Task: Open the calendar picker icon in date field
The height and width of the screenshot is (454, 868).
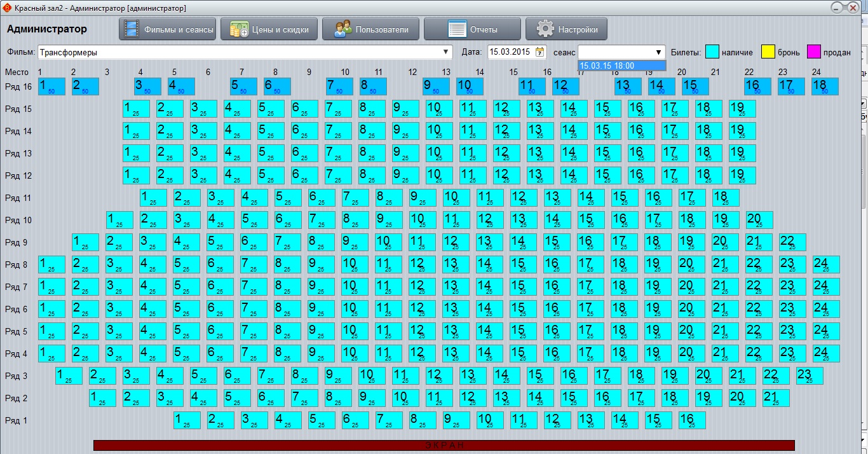Action: [x=540, y=52]
